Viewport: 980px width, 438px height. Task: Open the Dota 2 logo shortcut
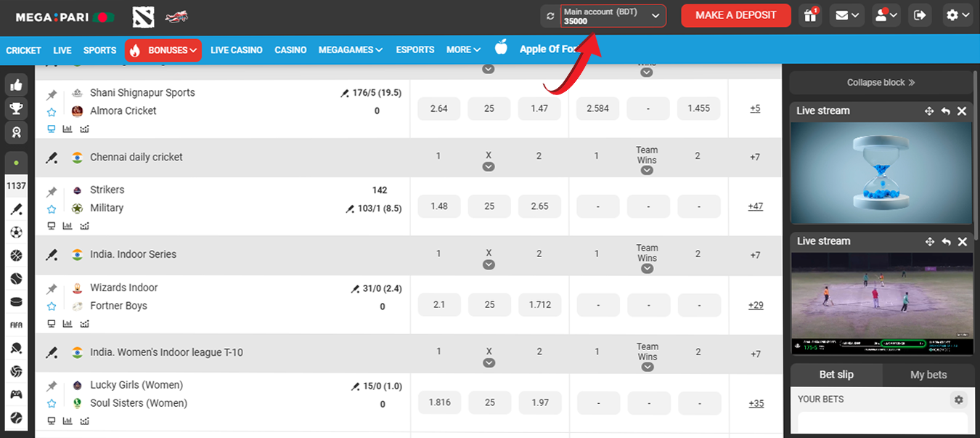point(144,15)
